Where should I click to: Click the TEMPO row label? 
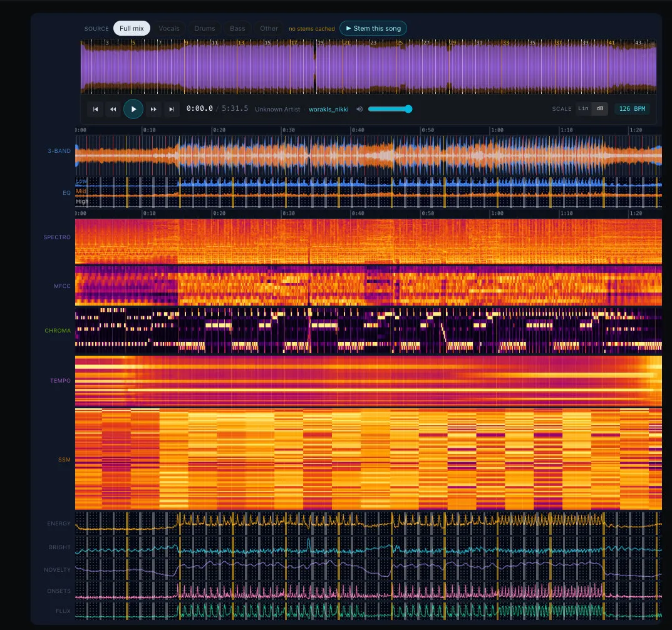coord(60,381)
